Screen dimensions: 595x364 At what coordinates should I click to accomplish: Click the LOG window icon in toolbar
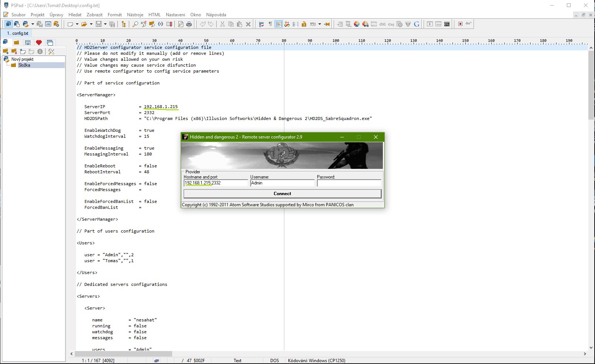(48, 24)
